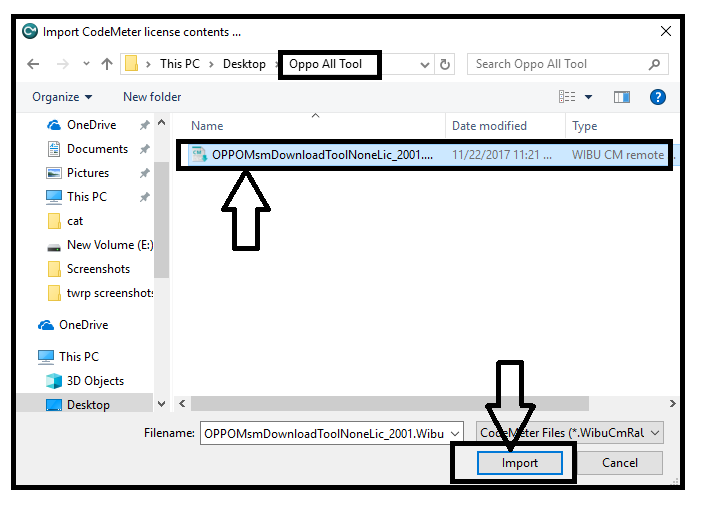The image size is (701, 514).
Task: Select 'This PC' in the address breadcrumb
Action: click(180, 64)
